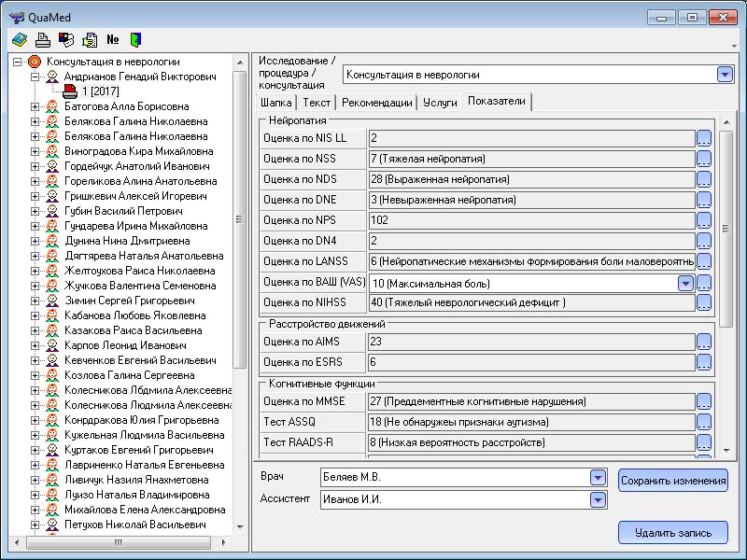747x560 pixels.
Task: Collapse the Андрианов Генадий Викторович node
Action: [x=35, y=77]
